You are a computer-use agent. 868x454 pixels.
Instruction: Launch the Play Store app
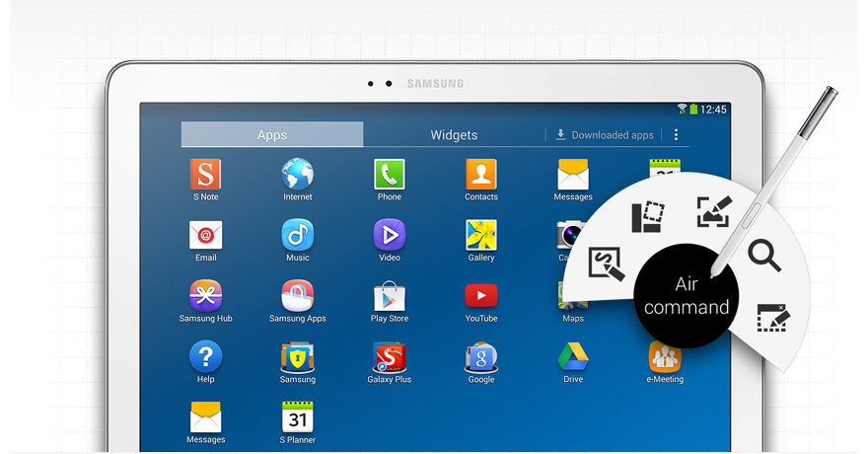(x=390, y=297)
